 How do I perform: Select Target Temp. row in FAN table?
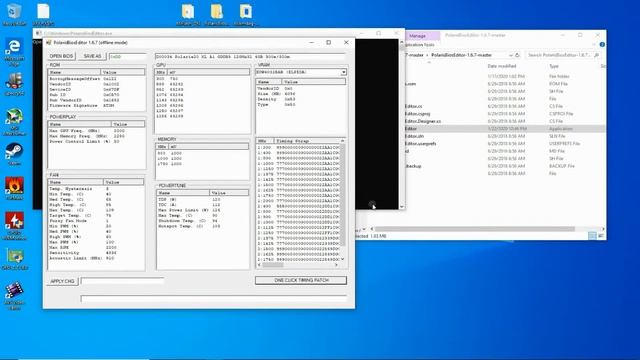click(x=96, y=215)
